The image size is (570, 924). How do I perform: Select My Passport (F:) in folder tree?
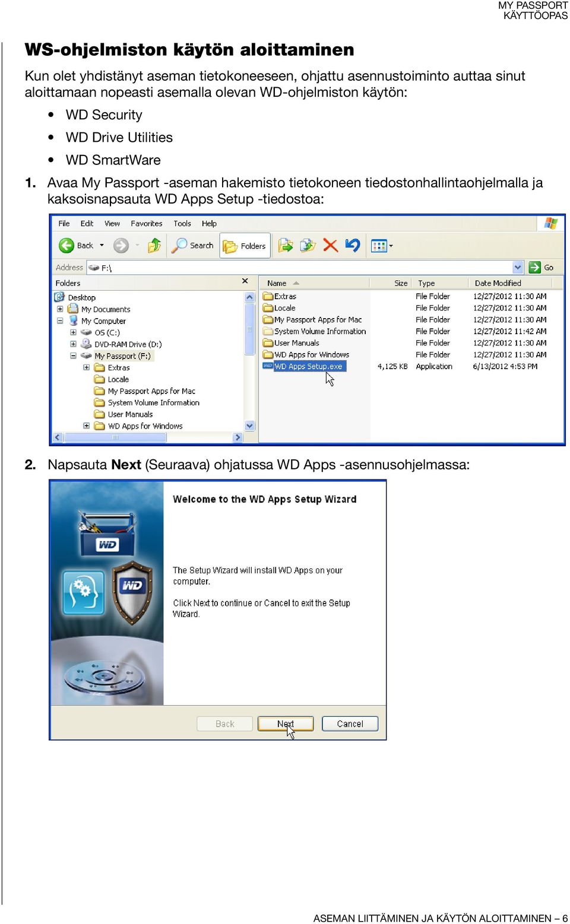click(123, 356)
